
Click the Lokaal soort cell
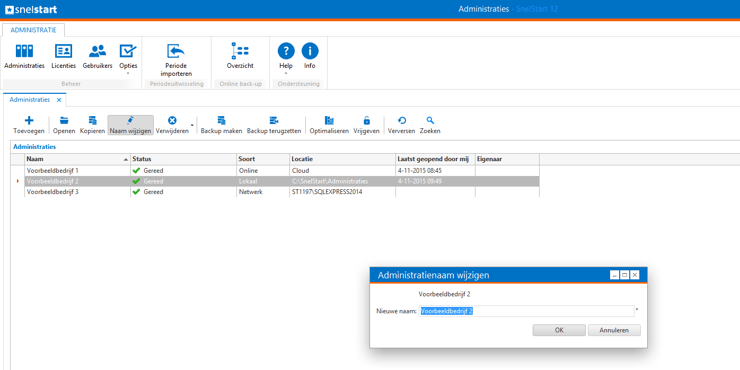pos(263,181)
